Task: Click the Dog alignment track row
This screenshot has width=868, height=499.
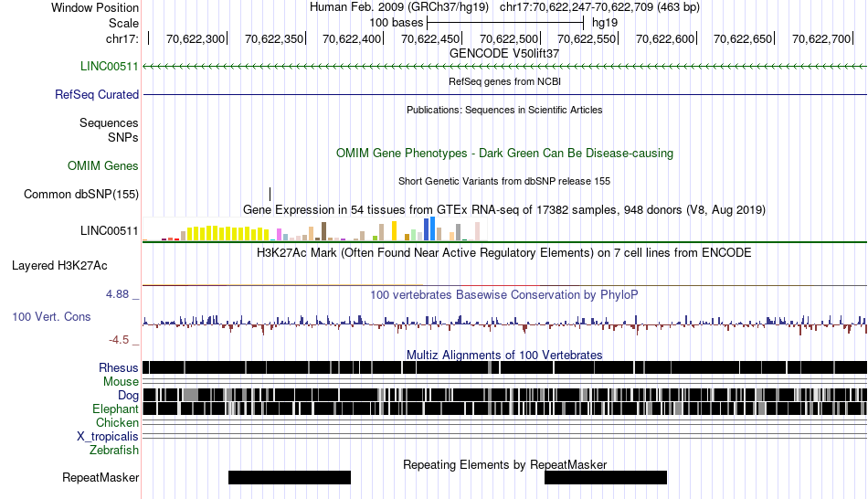Action: pyautogui.click(x=504, y=395)
